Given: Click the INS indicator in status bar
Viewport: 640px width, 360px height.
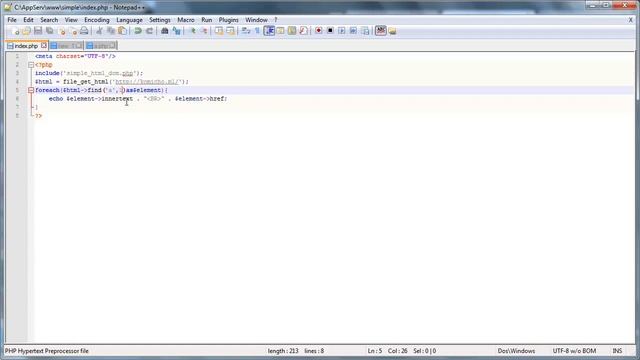Looking at the screenshot, I should 617,351.
